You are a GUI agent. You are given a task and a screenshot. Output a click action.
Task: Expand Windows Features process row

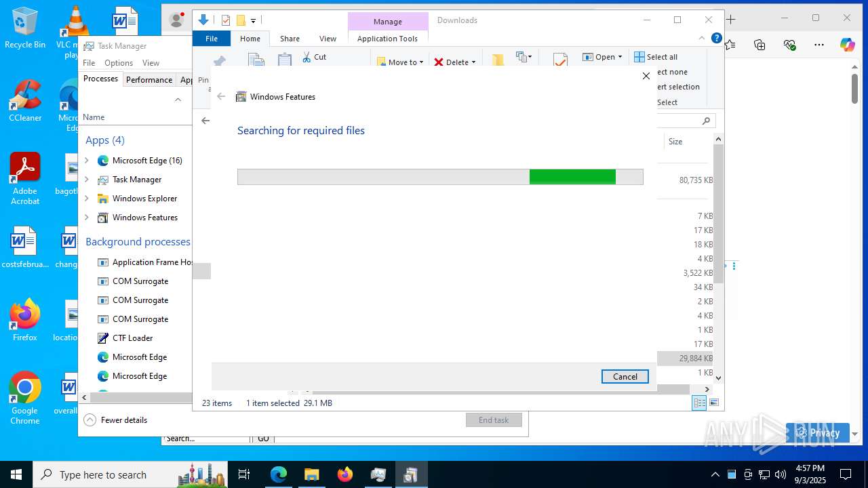coord(86,218)
